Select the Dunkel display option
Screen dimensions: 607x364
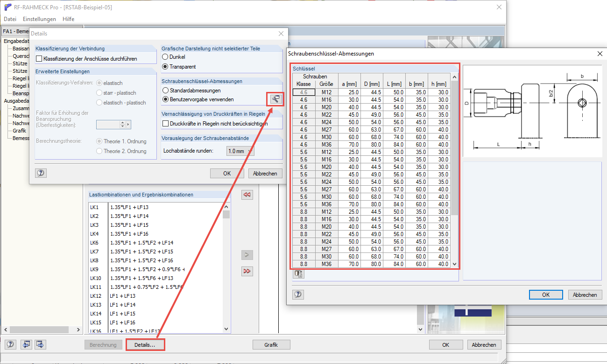165,57
